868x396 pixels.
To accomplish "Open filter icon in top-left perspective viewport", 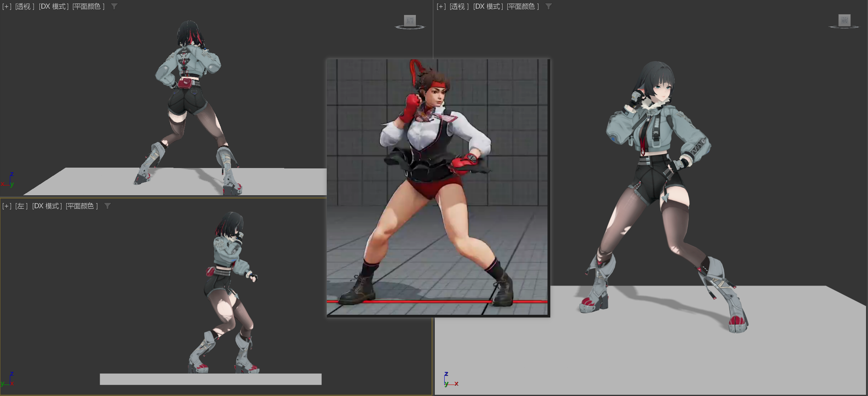I will [114, 6].
